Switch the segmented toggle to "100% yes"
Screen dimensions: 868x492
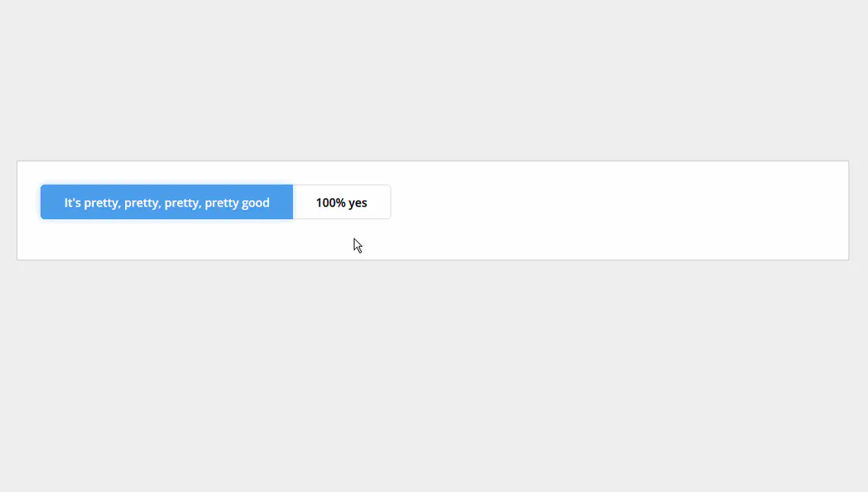tap(341, 202)
